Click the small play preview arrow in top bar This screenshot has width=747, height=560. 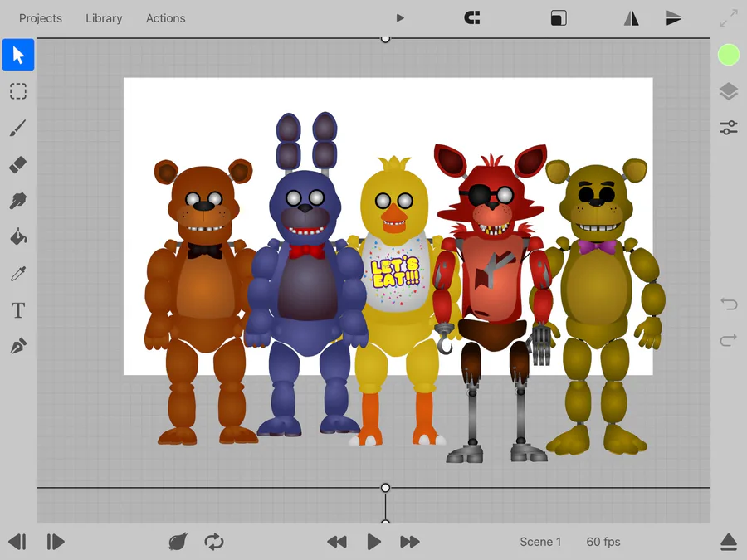tap(400, 18)
